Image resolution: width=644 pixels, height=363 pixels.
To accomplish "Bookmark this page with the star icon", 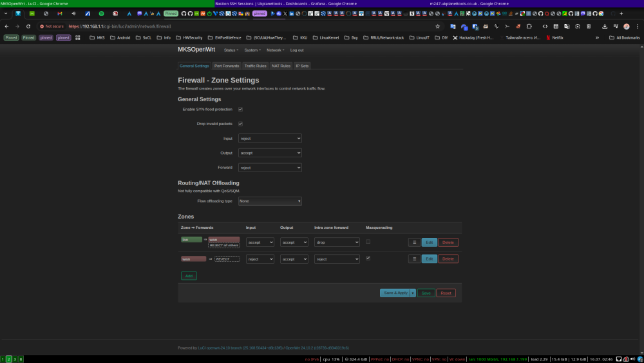I will click(437, 26).
